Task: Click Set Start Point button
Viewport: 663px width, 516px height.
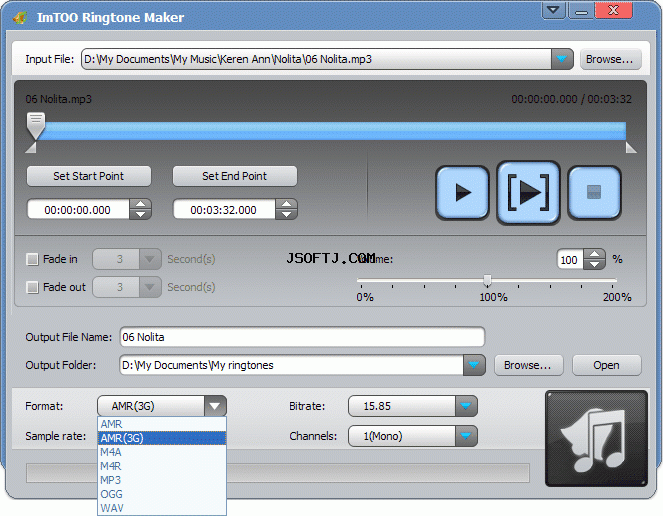Action: [89, 176]
